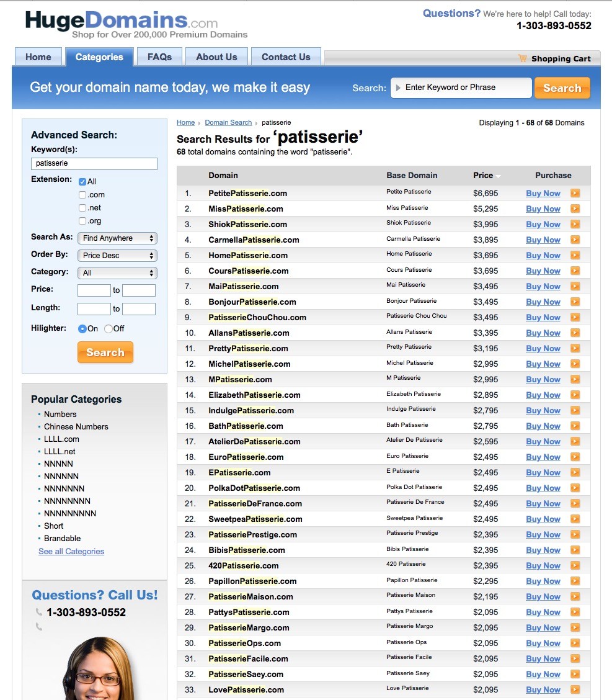Click orange arrow icon for PatisserieMaison.com
This screenshot has width=612, height=700.
point(575,596)
